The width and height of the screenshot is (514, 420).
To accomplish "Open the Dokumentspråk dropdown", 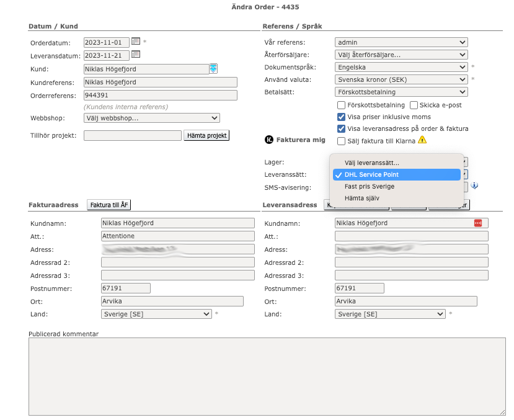I will point(401,67).
